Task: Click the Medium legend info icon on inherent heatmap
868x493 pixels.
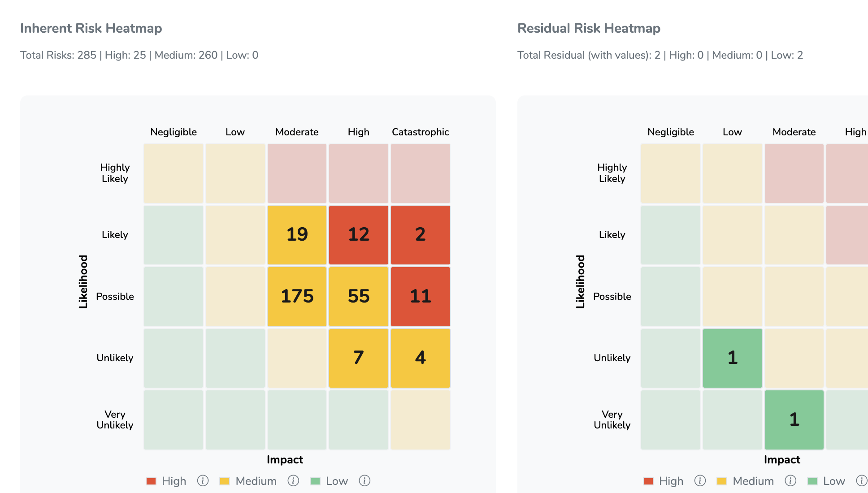Action: (294, 481)
